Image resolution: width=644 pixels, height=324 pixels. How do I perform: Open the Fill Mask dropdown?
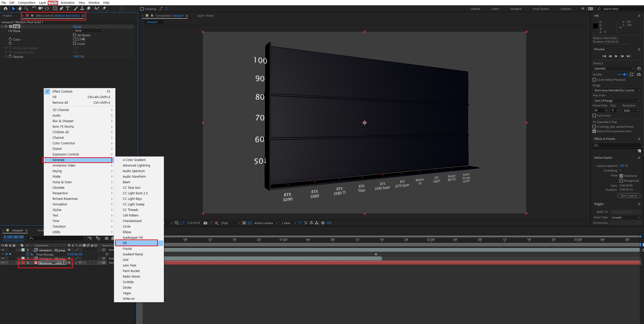coord(89,31)
